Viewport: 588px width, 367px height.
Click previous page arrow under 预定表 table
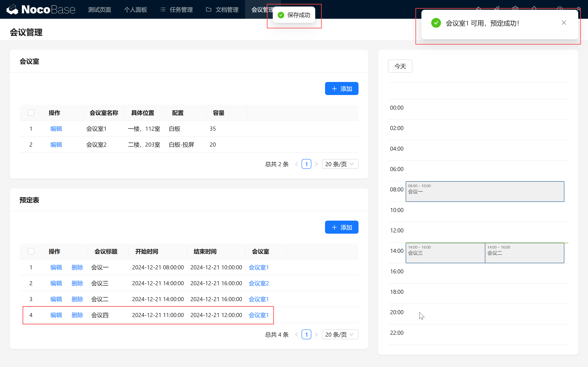(x=296, y=335)
